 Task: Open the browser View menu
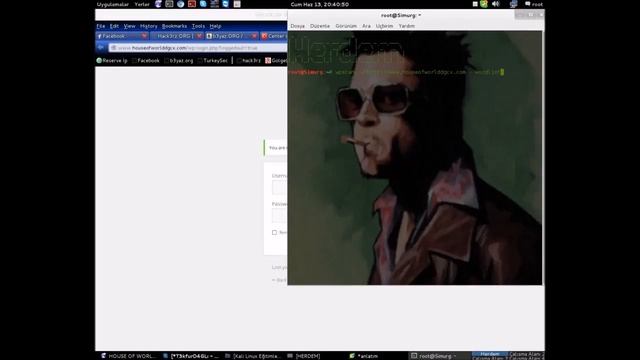click(x=129, y=26)
